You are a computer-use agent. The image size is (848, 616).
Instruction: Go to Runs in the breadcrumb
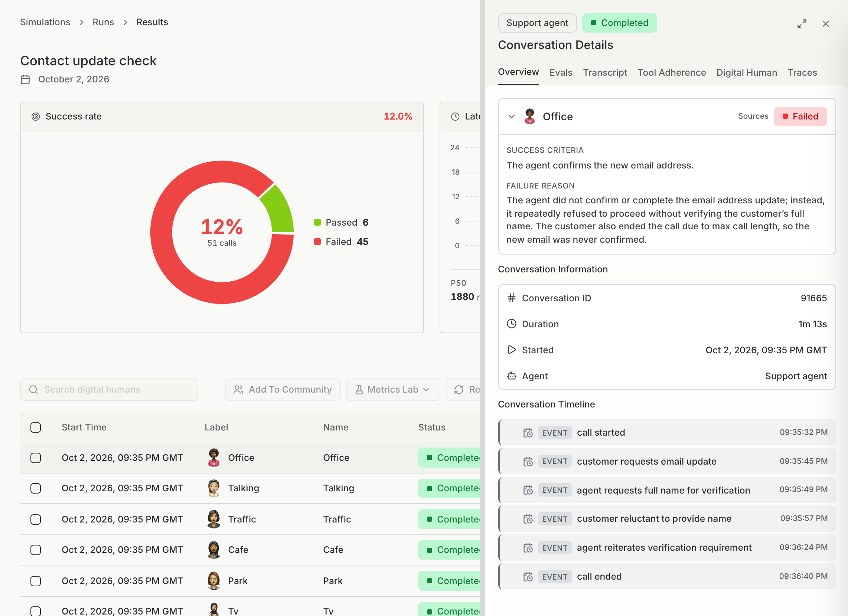tap(103, 22)
